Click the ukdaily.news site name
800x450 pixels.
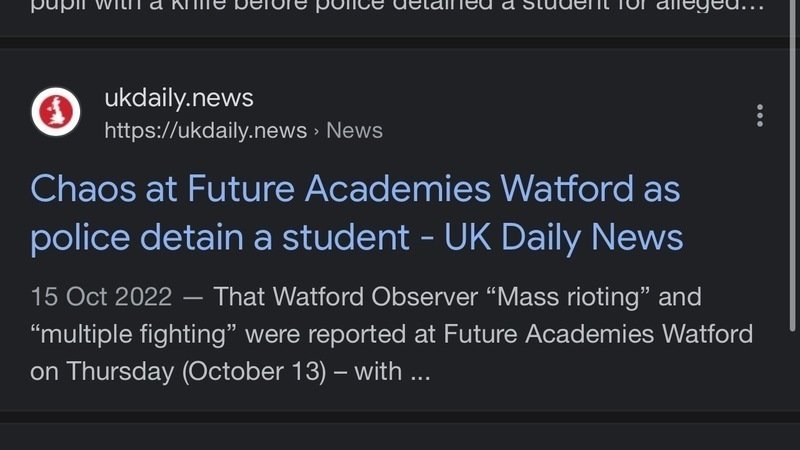pyautogui.click(x=179, y=98)
